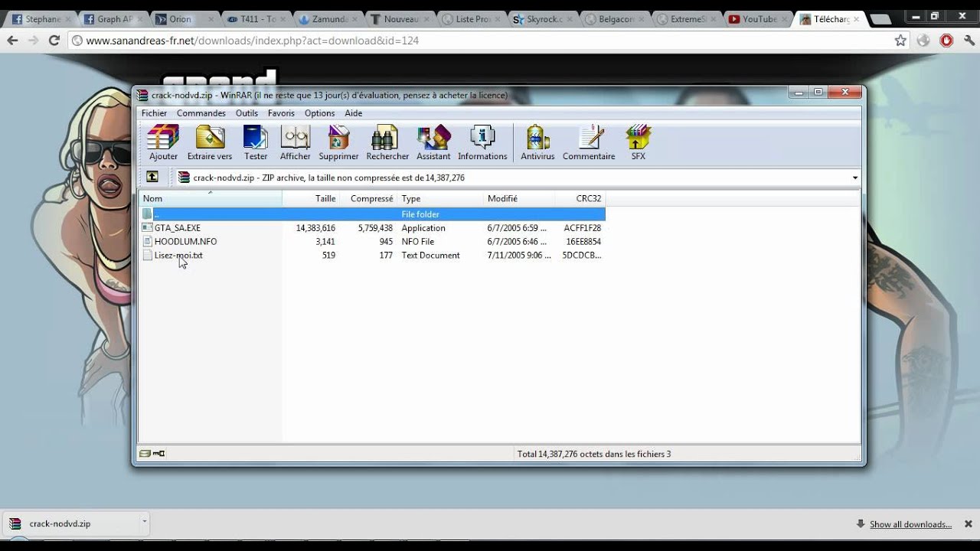Select the HOODLUM.NFO file name
980x551 pixels.
tap(185, 242)
